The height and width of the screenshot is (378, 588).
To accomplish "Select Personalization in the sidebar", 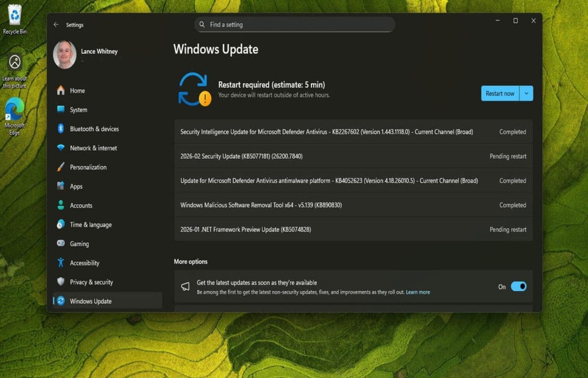I will pos(108,167).
